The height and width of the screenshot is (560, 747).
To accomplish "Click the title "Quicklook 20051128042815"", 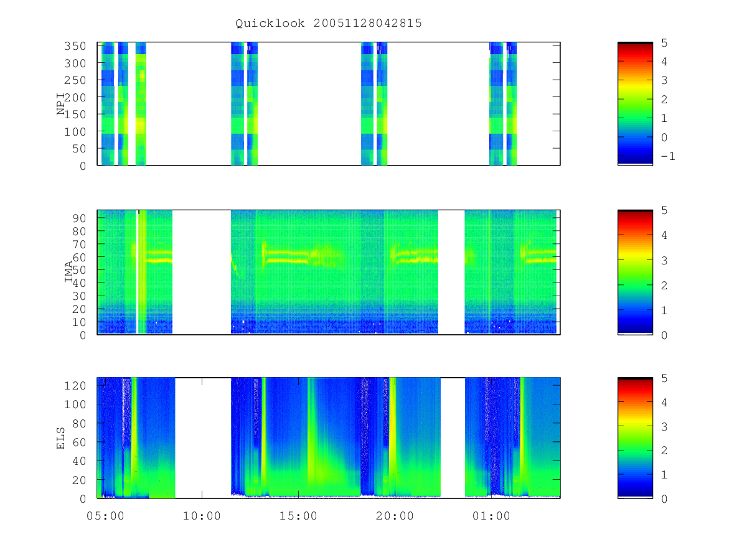I will pos(329,24).
